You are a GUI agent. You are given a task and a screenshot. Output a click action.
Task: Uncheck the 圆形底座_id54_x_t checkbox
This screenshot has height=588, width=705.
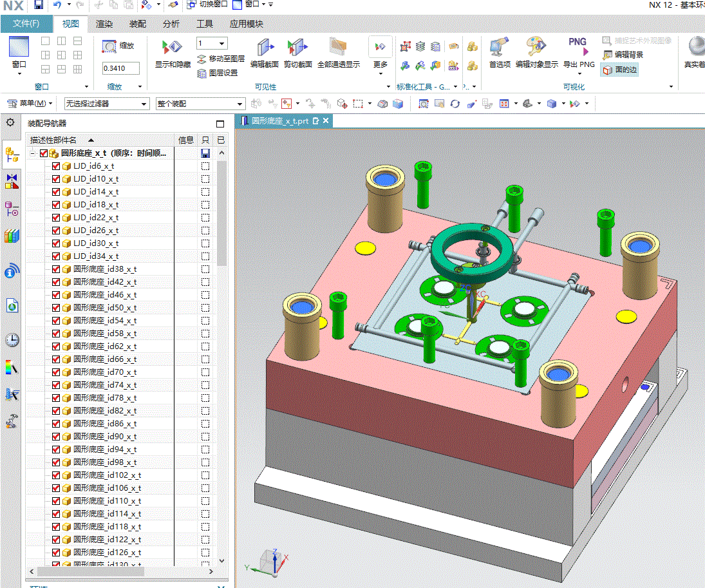(x=56, y=321)
